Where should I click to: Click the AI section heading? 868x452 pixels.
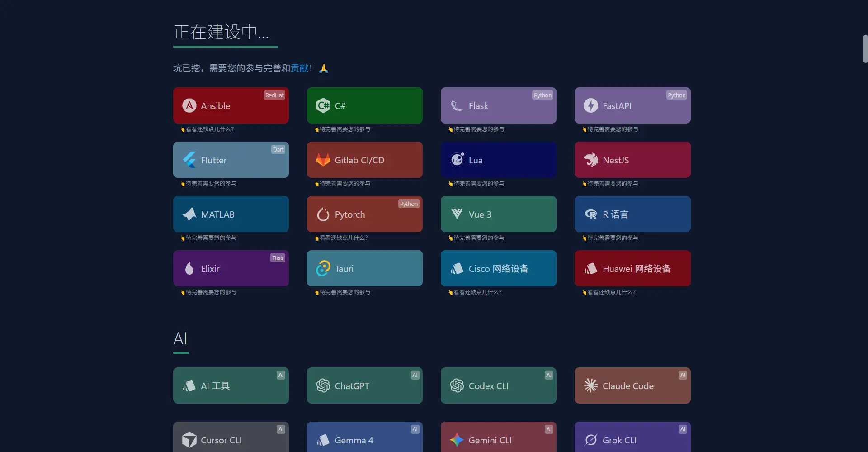[x=180, y=338]
